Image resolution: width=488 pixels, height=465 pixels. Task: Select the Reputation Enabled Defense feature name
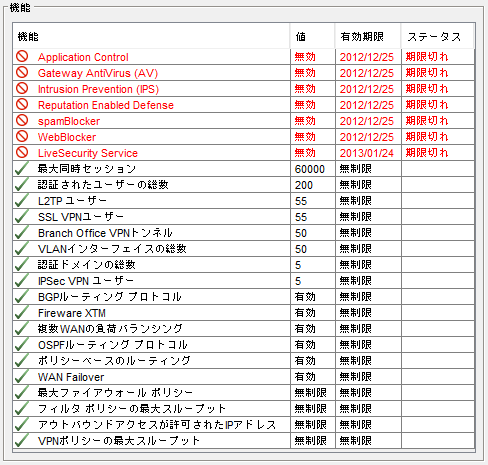click(x=106, y=105)
